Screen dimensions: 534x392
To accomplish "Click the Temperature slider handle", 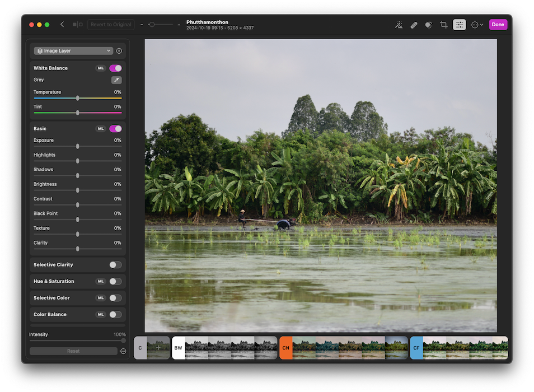I will [78, 98].
